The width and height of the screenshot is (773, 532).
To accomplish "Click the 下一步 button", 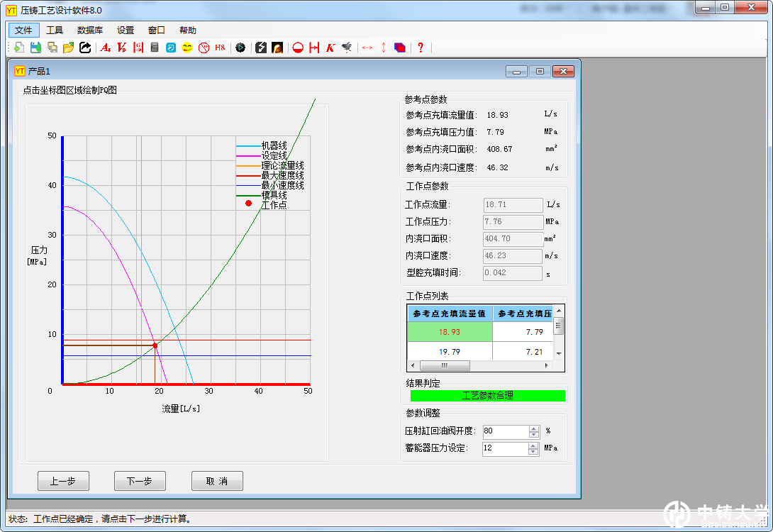I will click(140, 481).
